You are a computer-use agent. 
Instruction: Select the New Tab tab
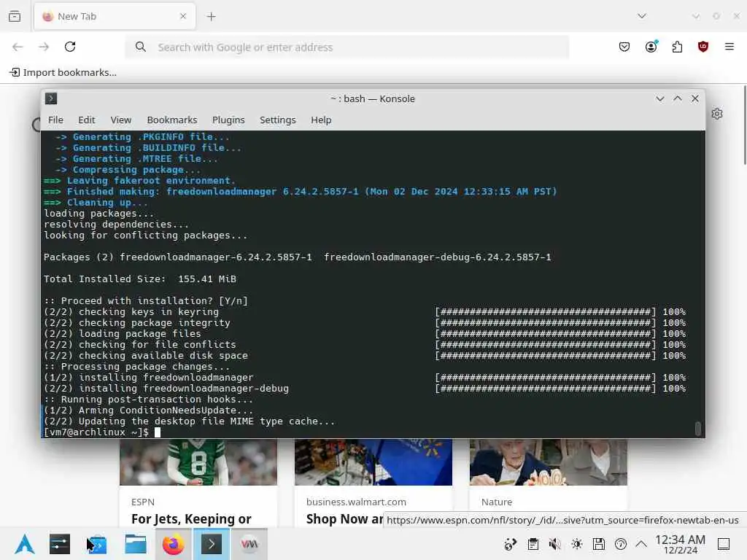pyautogui.click(x=115, y=17)
